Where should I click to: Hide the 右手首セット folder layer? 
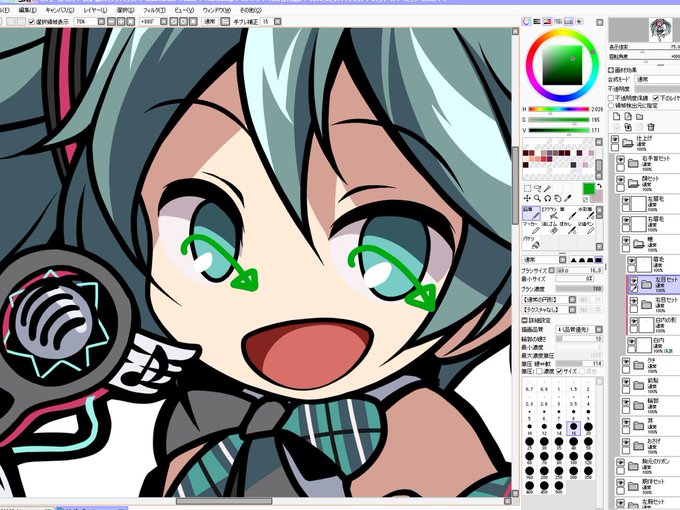point(621,159)
